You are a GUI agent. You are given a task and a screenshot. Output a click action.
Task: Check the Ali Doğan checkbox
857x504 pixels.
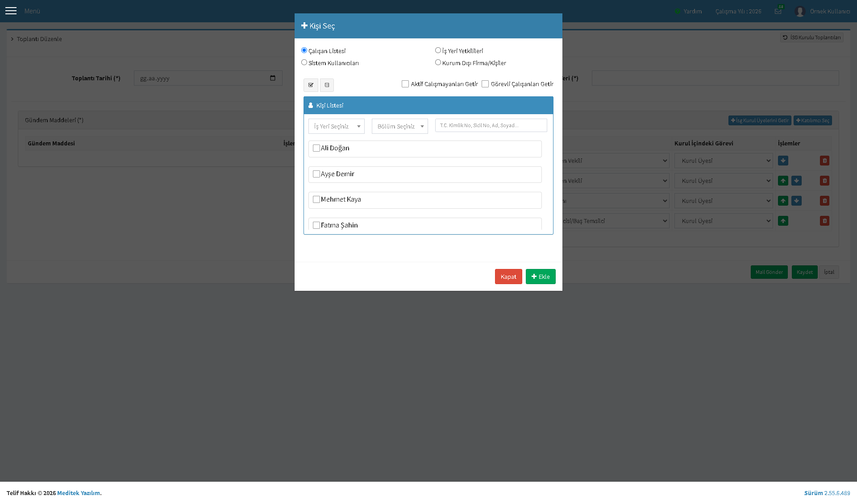coord(316,148)
